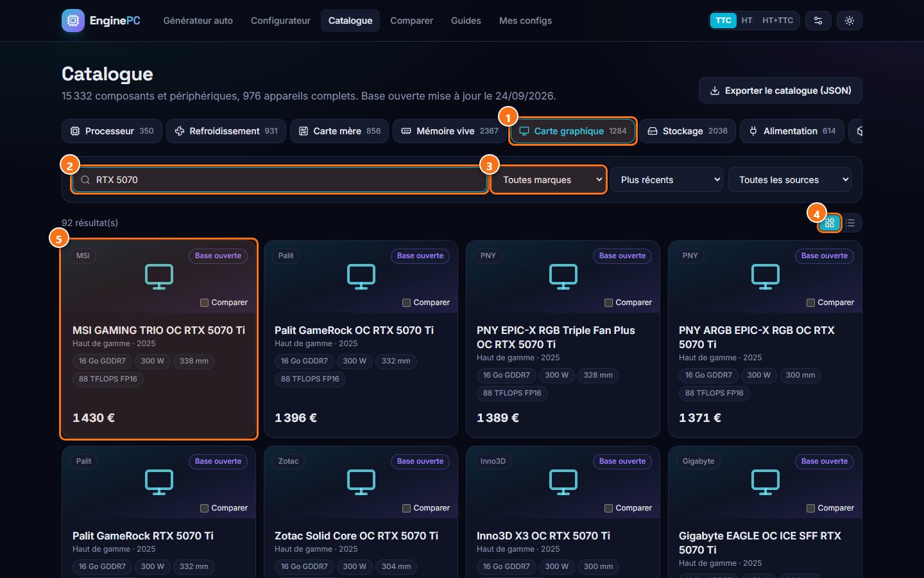This screenshot has width=924, height=578.
Task: Select HT+TTC price mode
Action: coord(778,21)
